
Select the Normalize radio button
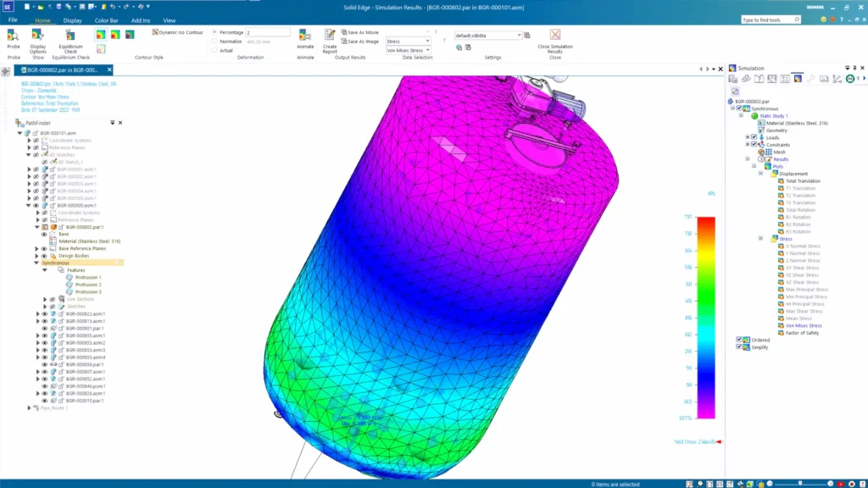[214, 42]
